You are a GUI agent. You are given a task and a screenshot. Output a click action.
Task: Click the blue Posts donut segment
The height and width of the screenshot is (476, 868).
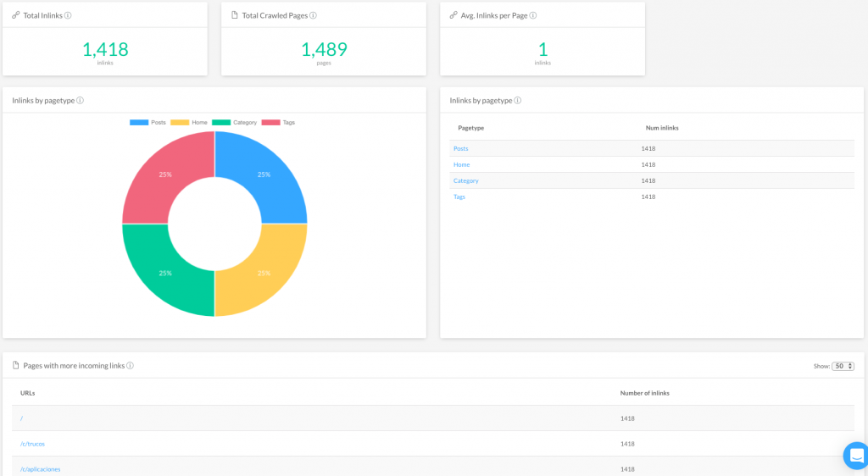(x=264, y=174)
